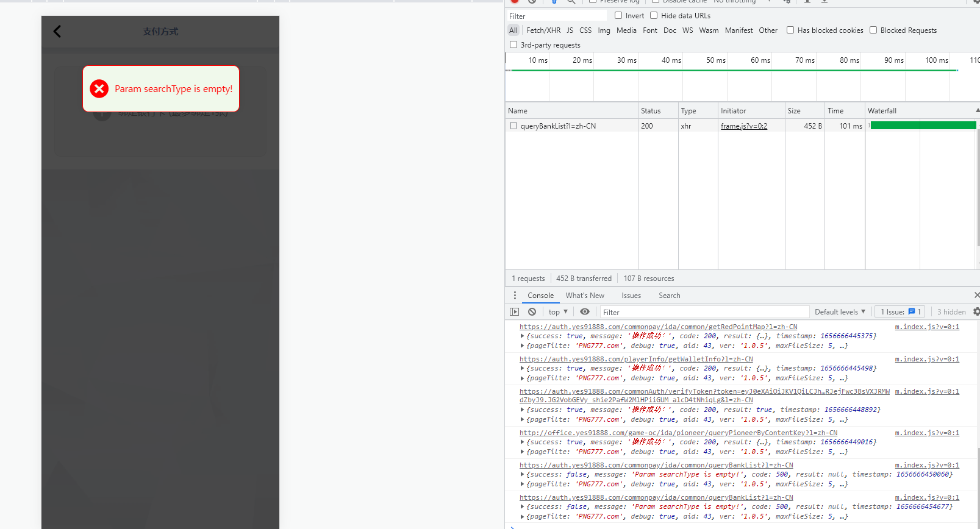
Task: Expand object with timestamp 1656666445375
Action: coord(522,336)
